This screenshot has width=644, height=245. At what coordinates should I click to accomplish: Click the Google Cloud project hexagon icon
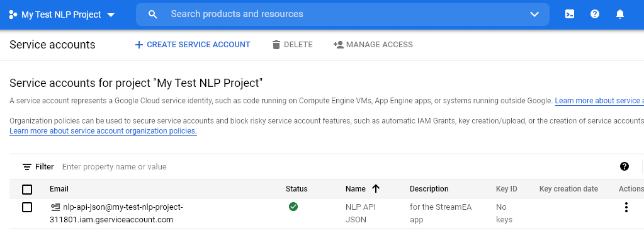pos(13,14)
